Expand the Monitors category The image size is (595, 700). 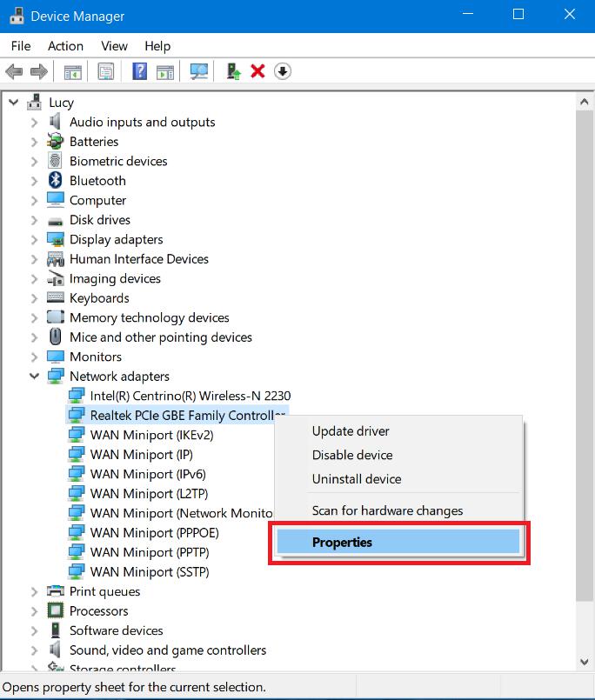pos(35,357)
